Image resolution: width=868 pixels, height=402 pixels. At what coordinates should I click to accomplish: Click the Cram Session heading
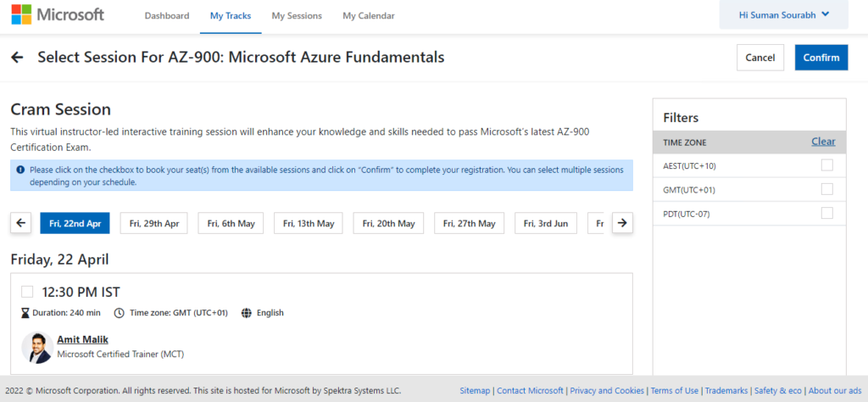61,109
